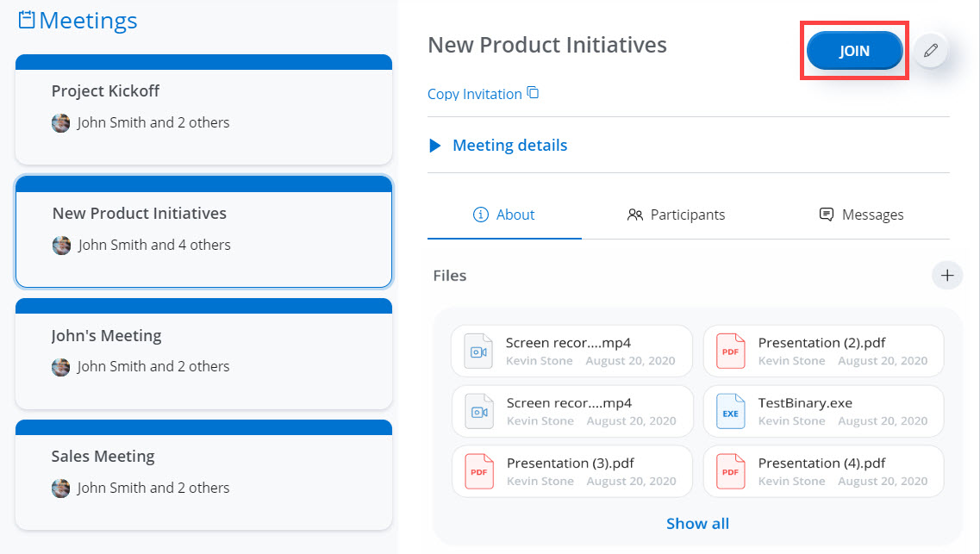Screen dimensions: 980x554
Task: Click the PDF icon for Presentation (3).pdf
Action: pyautogui.click(x=478, y=471)
